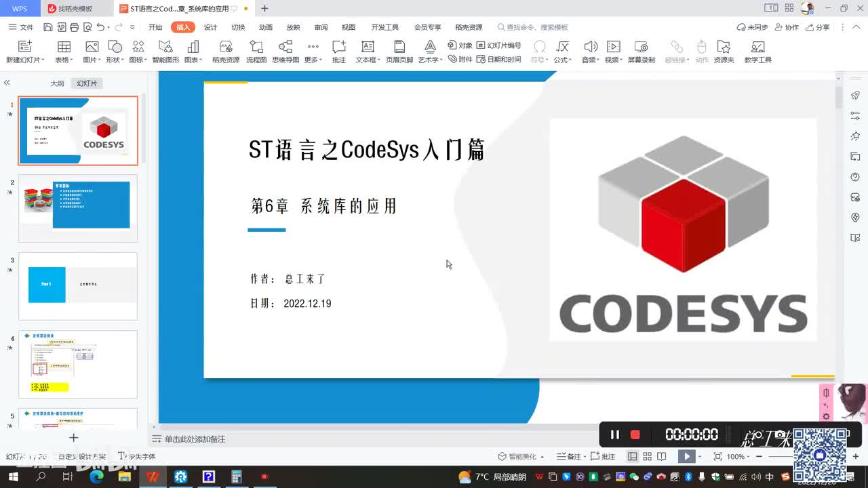This screenshot has width=868, height=488.
Task: Collapse the slide panel with double chevron
Action: pos(7,83)
